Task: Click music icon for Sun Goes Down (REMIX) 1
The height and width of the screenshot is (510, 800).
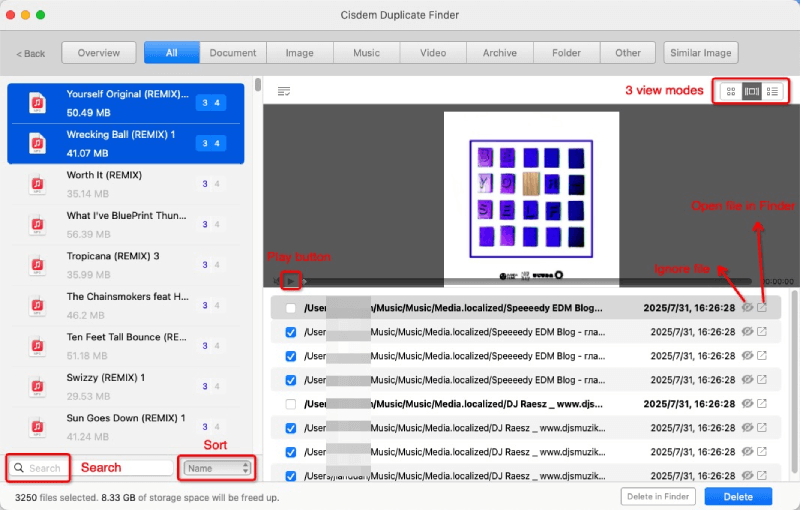Action: (37, 427)
